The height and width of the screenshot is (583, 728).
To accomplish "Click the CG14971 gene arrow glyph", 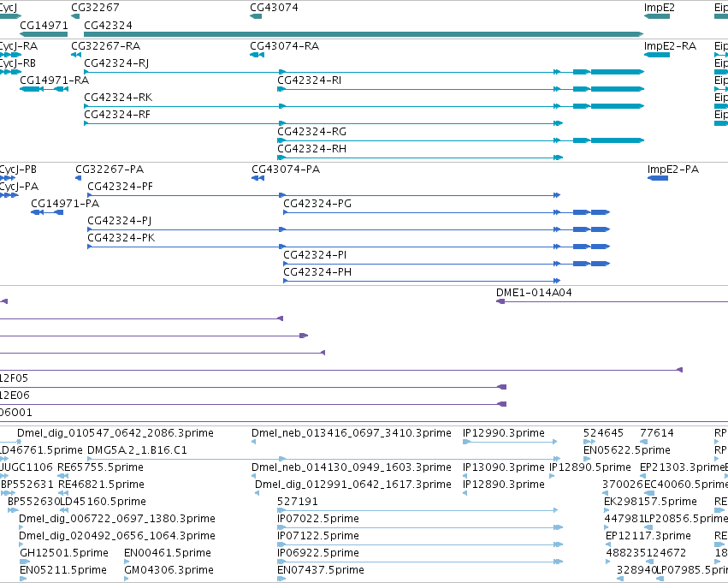I will (x=44, y=34).
